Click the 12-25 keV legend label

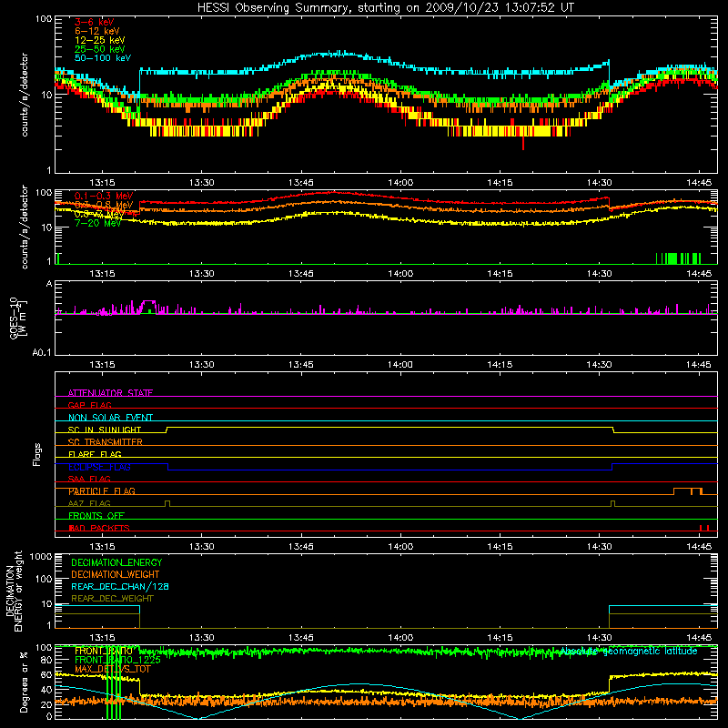[x=99, y=40]
